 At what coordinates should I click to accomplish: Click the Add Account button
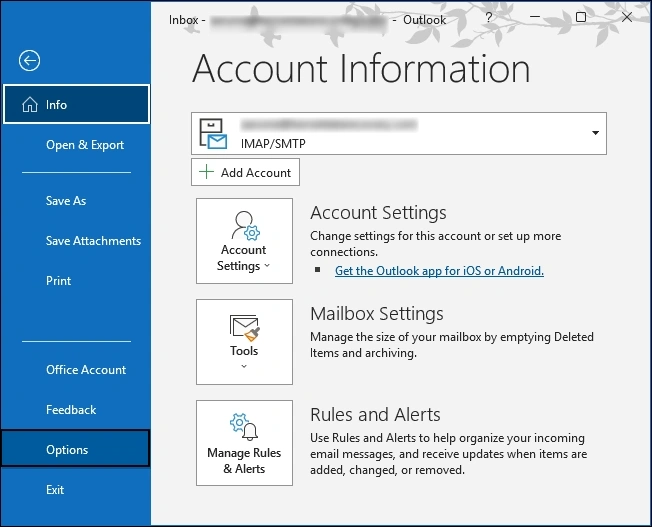(x=245, y=172)
